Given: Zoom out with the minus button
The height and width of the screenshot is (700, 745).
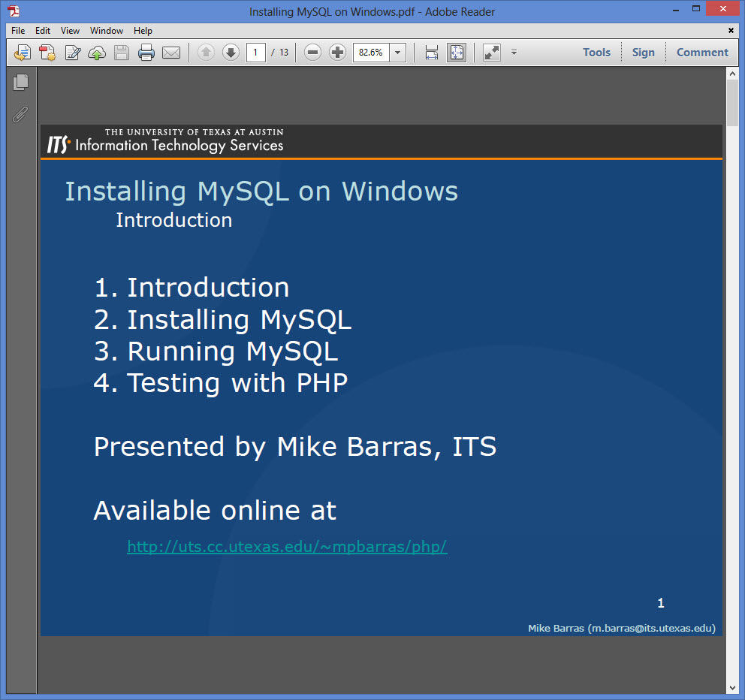Looking at the screenshot, I should pos(312,53).
